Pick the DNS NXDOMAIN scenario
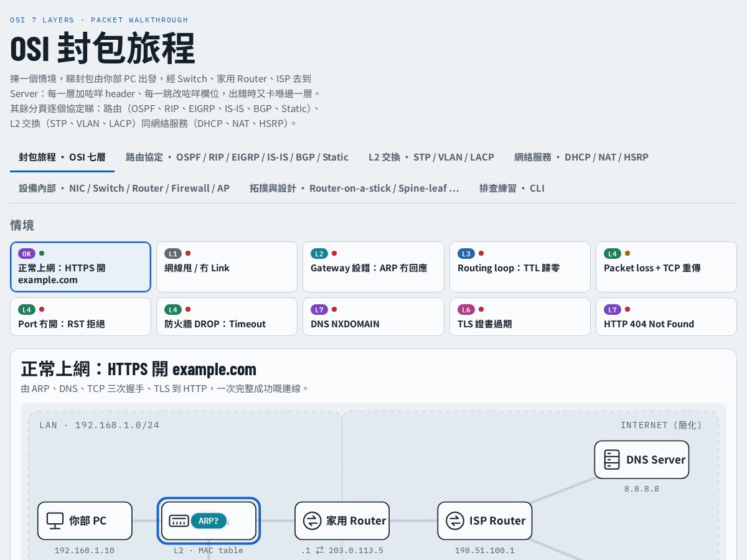Viewport: 747px width, 560px height. click(x=374, y=317)
